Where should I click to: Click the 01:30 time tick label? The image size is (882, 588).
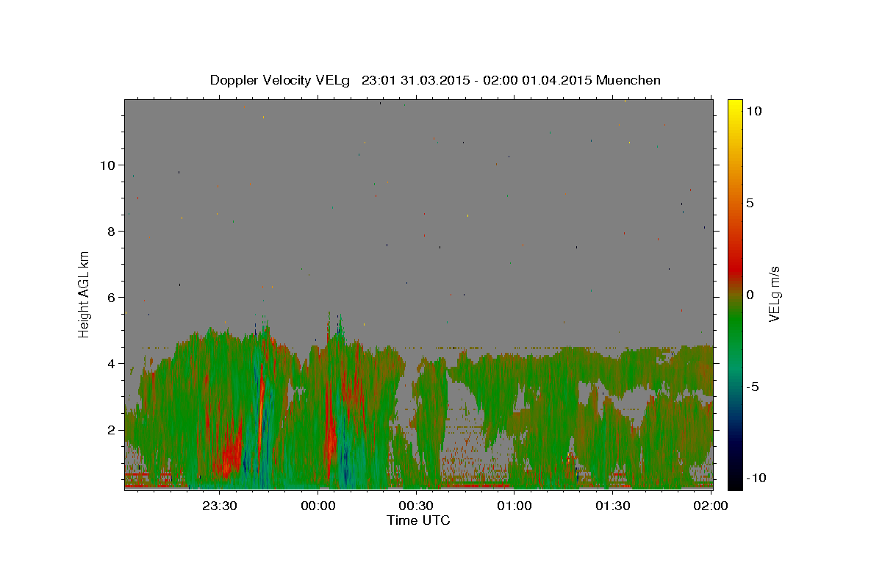pos(613,506)
